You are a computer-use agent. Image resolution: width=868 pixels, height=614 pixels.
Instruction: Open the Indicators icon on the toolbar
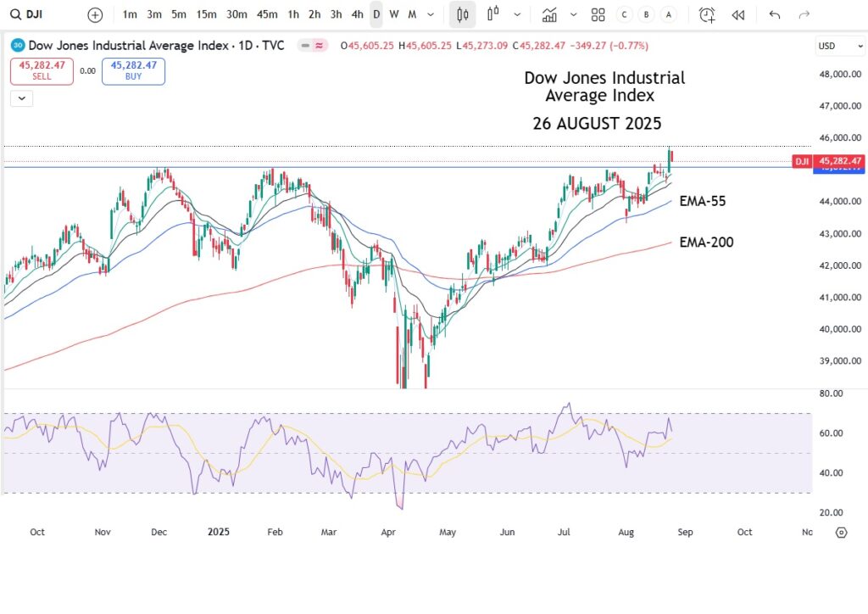click(x=549, y=14)
